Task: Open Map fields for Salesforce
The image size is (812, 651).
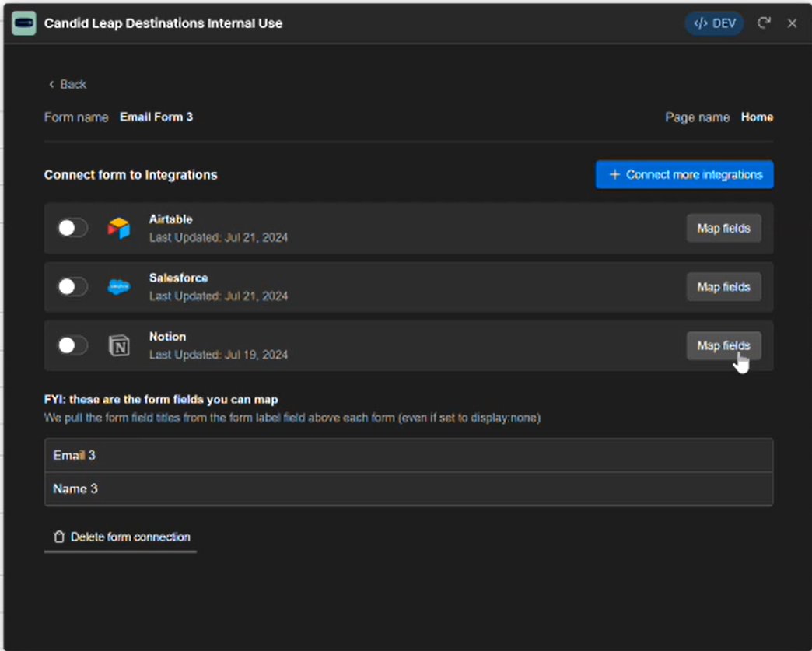Action: [723, 287]
